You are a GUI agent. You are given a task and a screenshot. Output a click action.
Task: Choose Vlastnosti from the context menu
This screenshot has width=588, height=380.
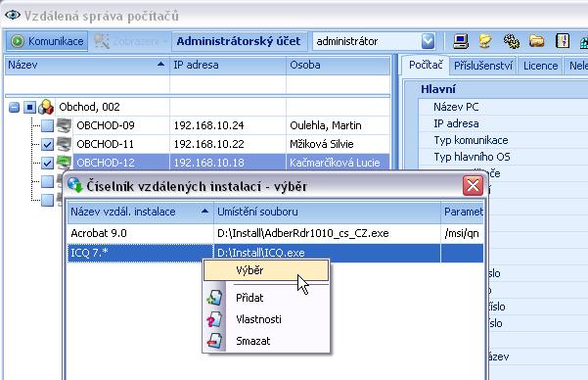tap(266, 319)
